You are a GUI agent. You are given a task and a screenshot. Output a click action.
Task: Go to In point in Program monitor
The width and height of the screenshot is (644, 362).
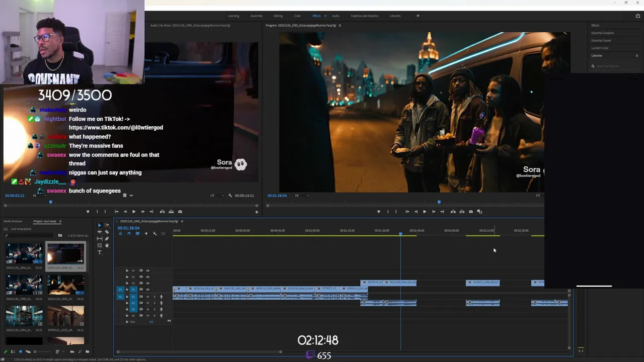[x=408, y=212]
